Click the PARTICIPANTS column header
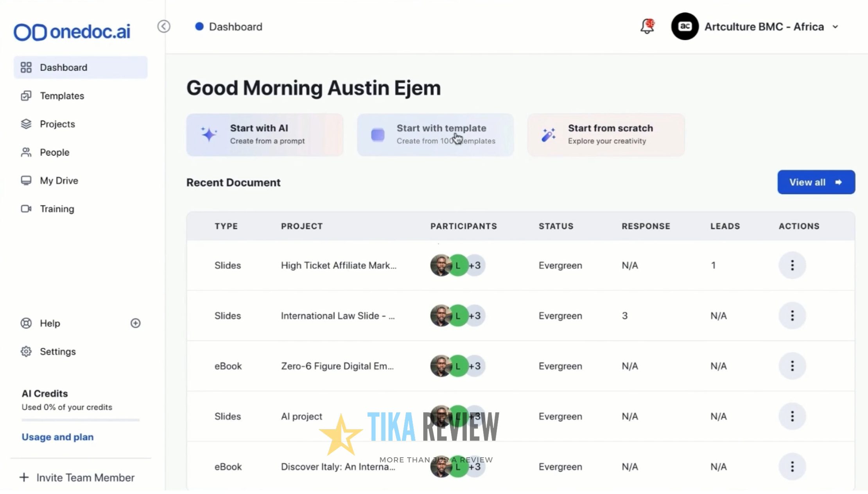Image resolution: width=868 pixels, height=494 pixels. click(464, 226)
